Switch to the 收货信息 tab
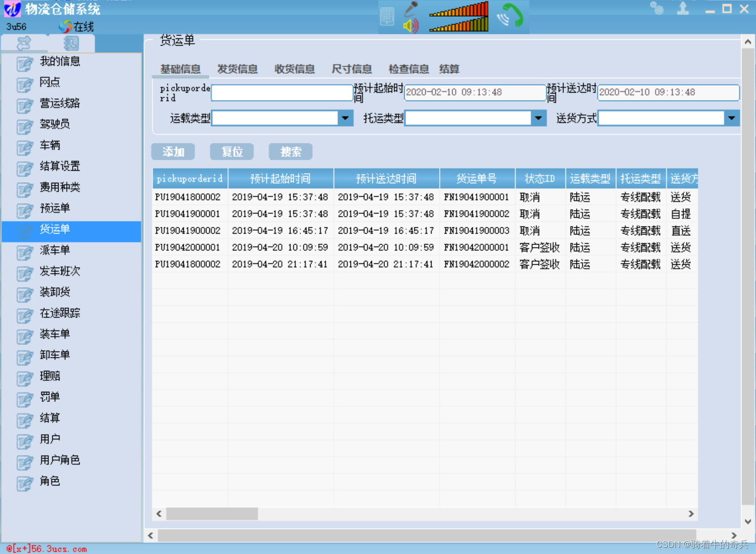Viewport: 756px width, 554px height. tap(295, 69)
